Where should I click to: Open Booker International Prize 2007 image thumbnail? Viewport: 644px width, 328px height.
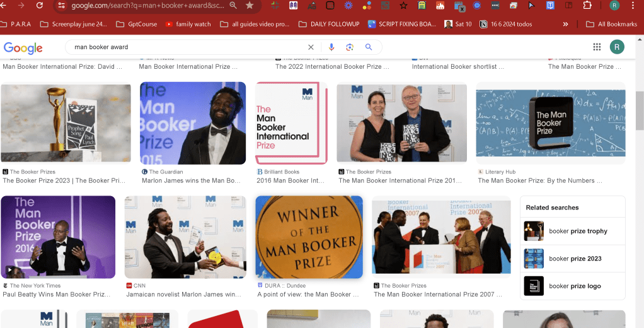[441, 237]
